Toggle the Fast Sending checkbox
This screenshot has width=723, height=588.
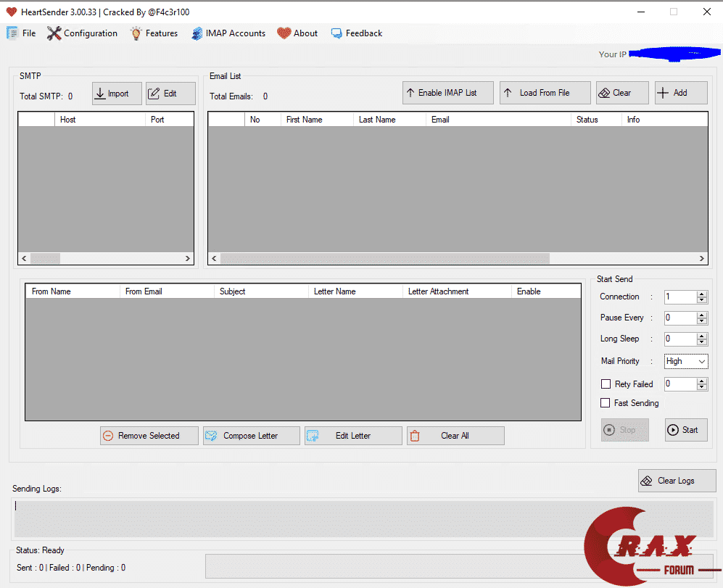click(x=606, y=403)
